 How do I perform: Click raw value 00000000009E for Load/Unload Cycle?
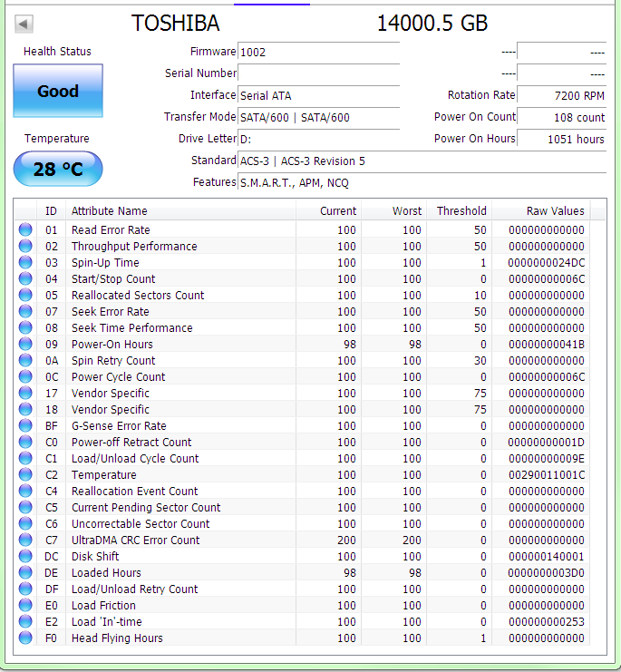coord(546,459)
